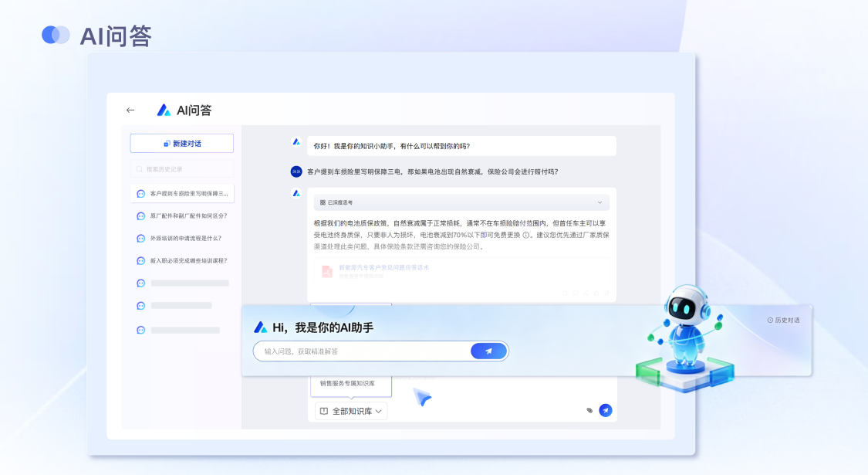Screen dimensions: 868x475
Task: Open history chat 原厂配件和副厂配件如何区分？
Action: coord(183,216)
